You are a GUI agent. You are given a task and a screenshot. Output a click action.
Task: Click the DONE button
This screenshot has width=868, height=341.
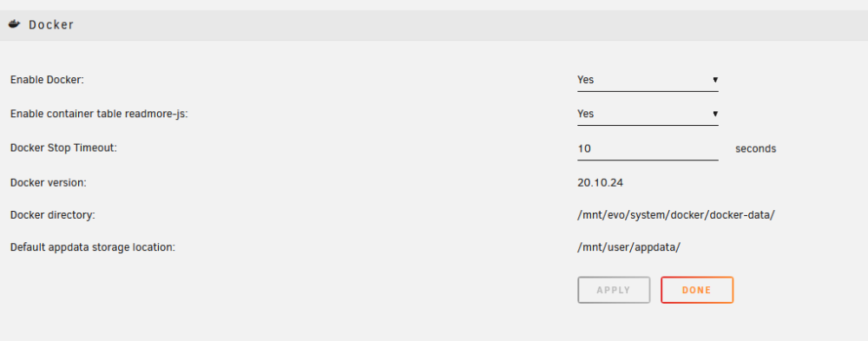pos(697,290)
